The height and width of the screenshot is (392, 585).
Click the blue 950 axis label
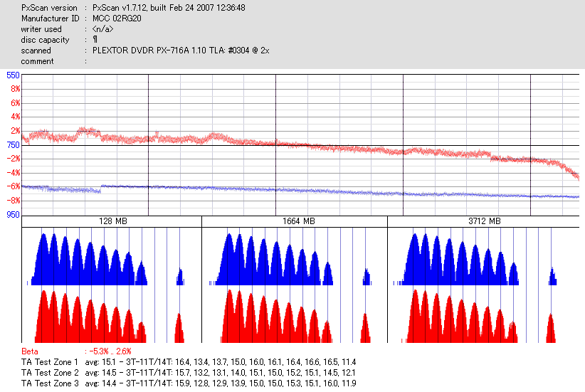pyautogui.click(x=13, y=215)
